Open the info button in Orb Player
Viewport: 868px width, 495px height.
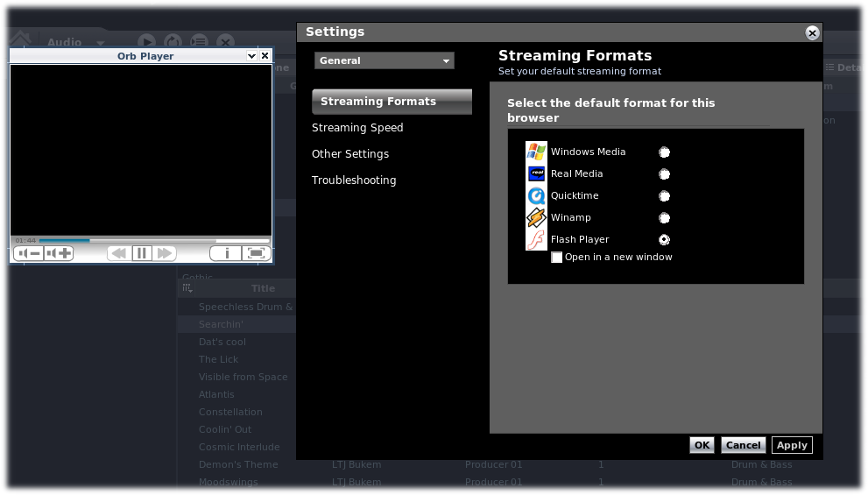(x=226, y=254)
